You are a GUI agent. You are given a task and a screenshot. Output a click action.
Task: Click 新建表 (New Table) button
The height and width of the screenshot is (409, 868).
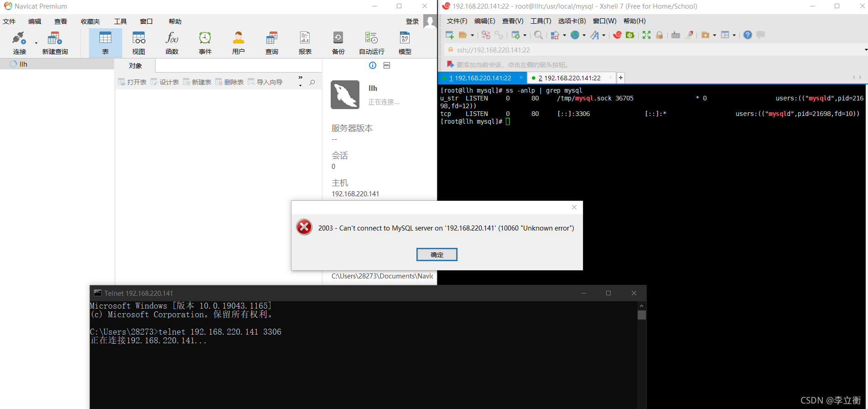click(x=197, y=82)
